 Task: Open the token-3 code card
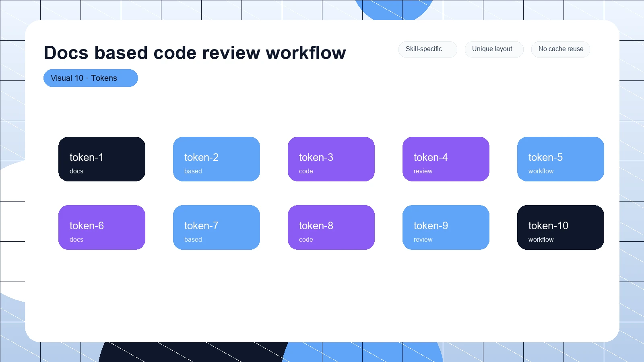[x=331, y=159]
